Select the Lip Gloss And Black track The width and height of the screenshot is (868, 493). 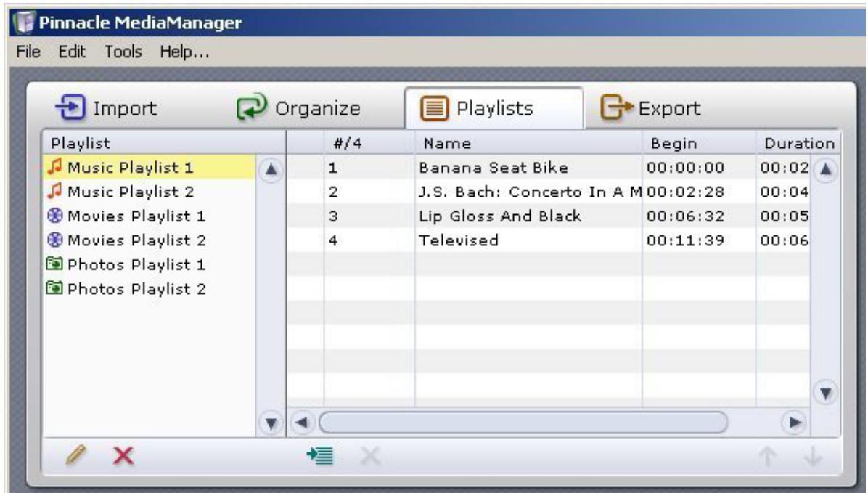548,216
